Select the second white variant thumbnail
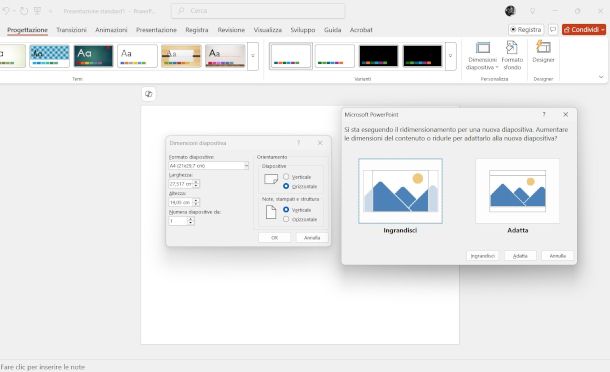The image size is (610, 372). pos(335,56)
